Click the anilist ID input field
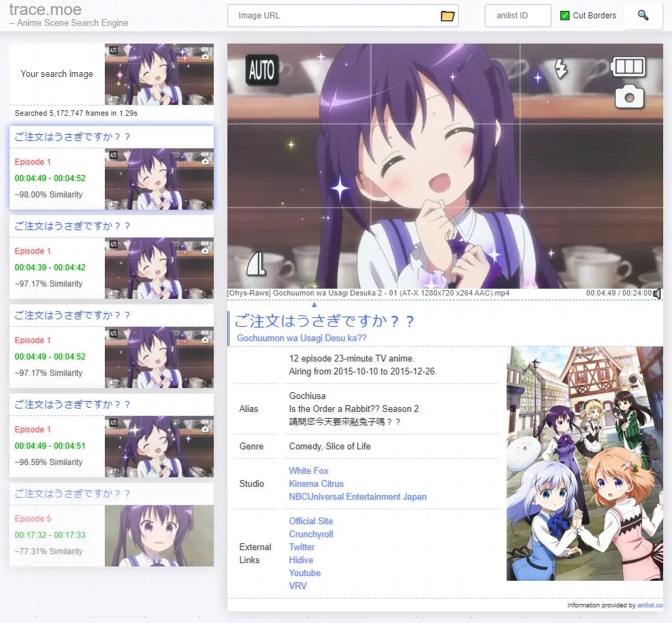The image size is (672, 623). 517,16
